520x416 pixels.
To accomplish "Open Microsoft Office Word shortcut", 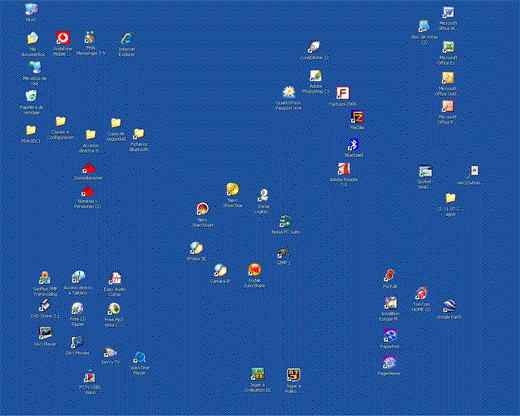I will tap(448, 13).
